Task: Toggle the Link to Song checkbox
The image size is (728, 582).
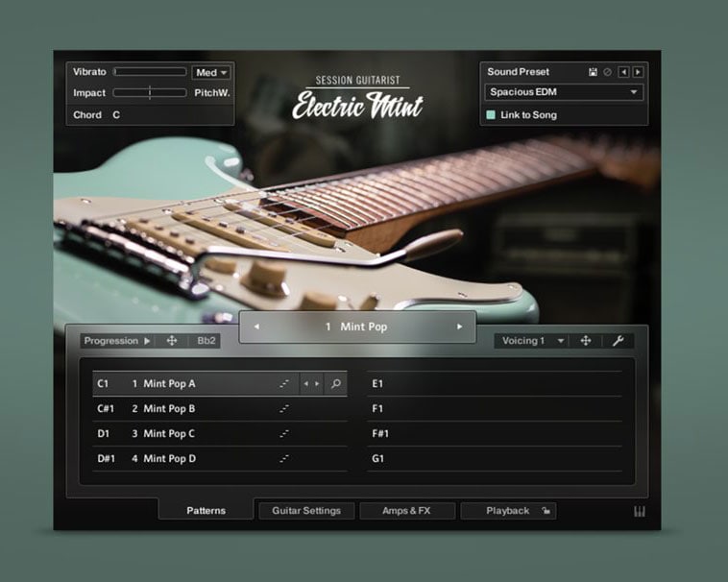Action: [491, 115]
